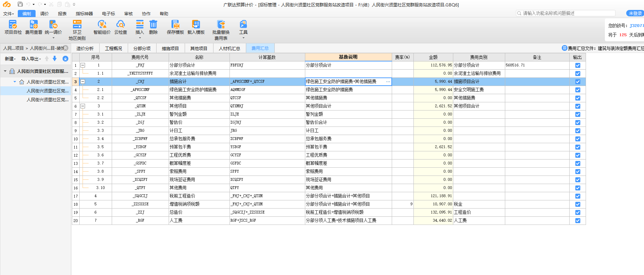This screenshot has height=275, width=644.
Task: Move project down with blue down arrow
Action: click(54, 59)
